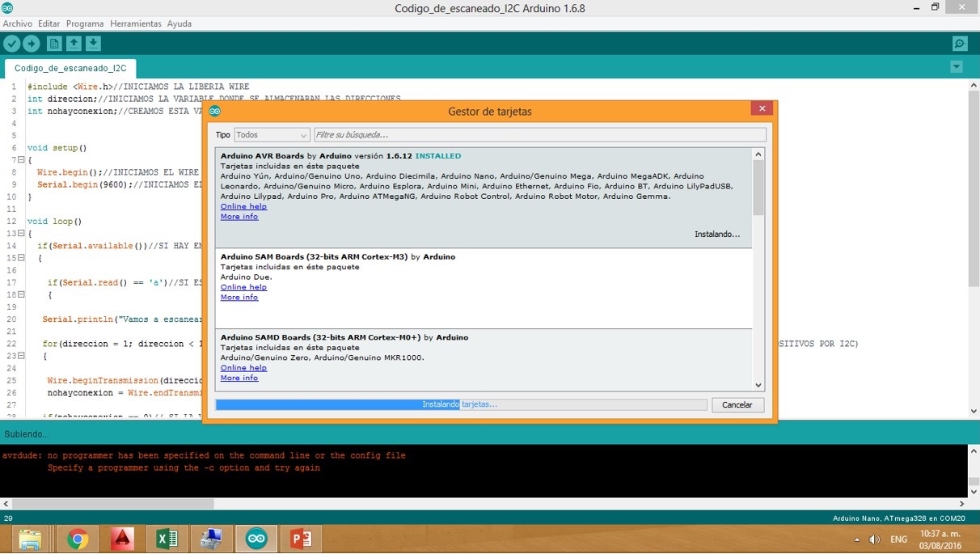Open Online help link for Arduino SAM Boards

coord(243,287)
